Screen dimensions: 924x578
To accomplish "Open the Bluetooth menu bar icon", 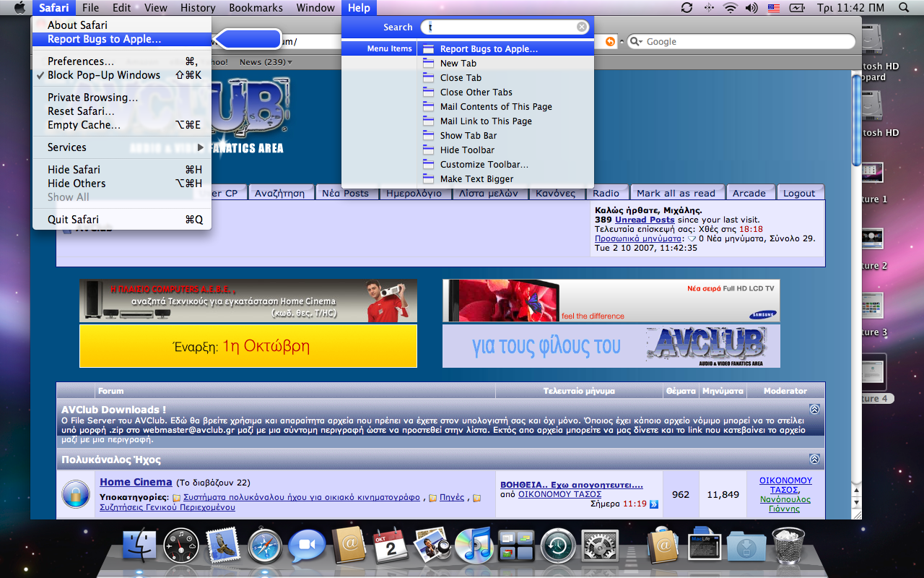I will point(708,8).
